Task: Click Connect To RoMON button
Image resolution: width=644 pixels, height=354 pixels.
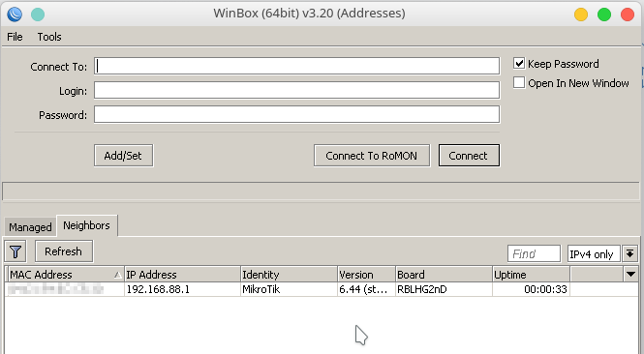Action: coord(372,156)
